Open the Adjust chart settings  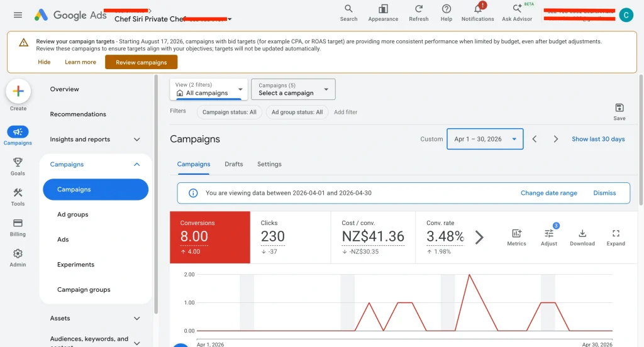point(548,236)
